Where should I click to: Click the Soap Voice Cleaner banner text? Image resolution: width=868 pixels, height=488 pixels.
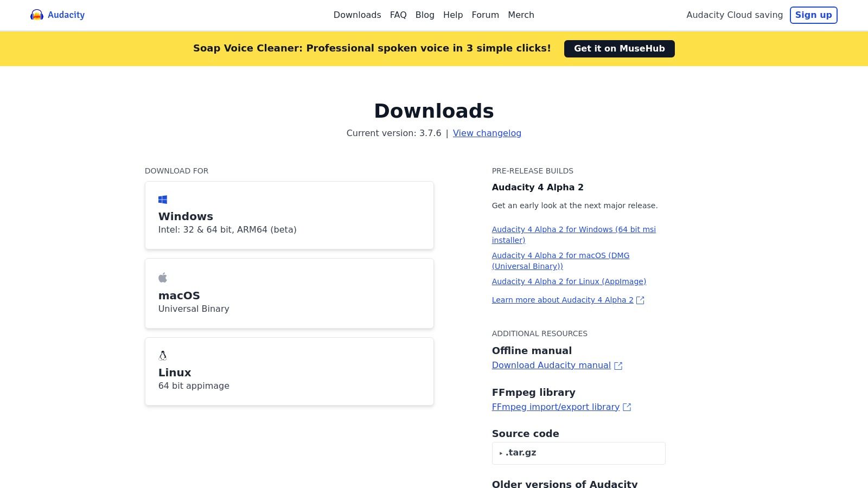coord(372,48)
